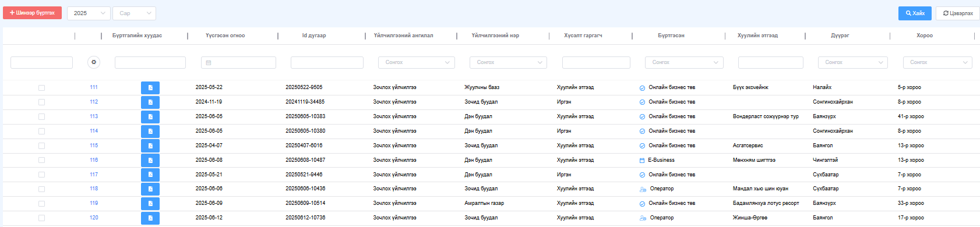Click the Оператор user icon in row 120

point(643,218)
